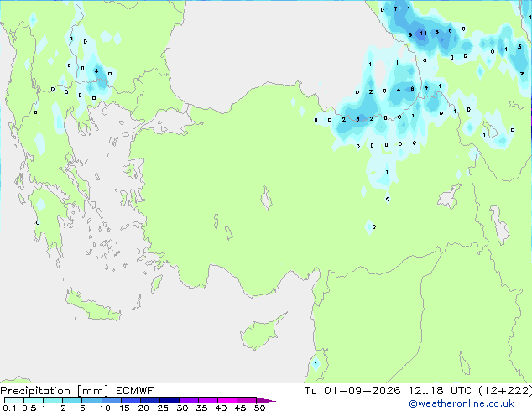The height and width of the screenshot is (411, 532).
Task: Click the '3' precipitation value on the map
Action: click(x=519, y=46)
